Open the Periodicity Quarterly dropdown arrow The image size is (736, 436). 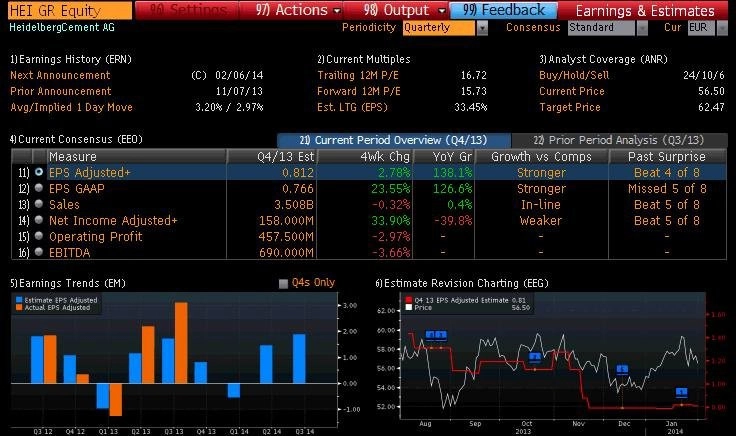click(x=482, y=28)
